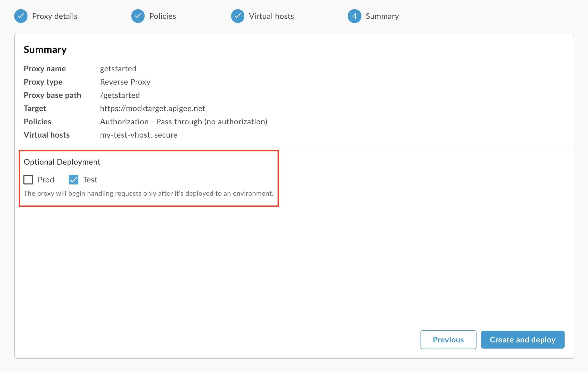Click the my-test-vhost, secure value
The width and height of the screenshot is (588, 372).
click(x=139, y=135)
